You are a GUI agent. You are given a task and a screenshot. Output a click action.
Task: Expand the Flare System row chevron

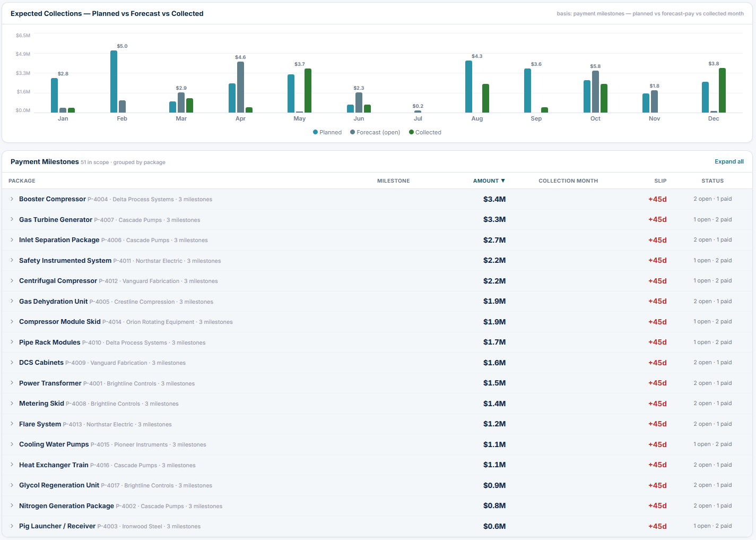(x=12, y=424)
